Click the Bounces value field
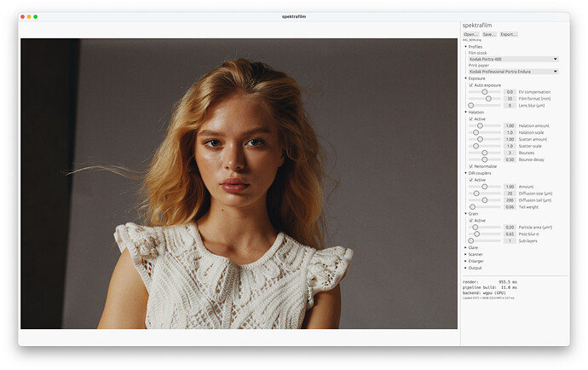 pos(510,153)
